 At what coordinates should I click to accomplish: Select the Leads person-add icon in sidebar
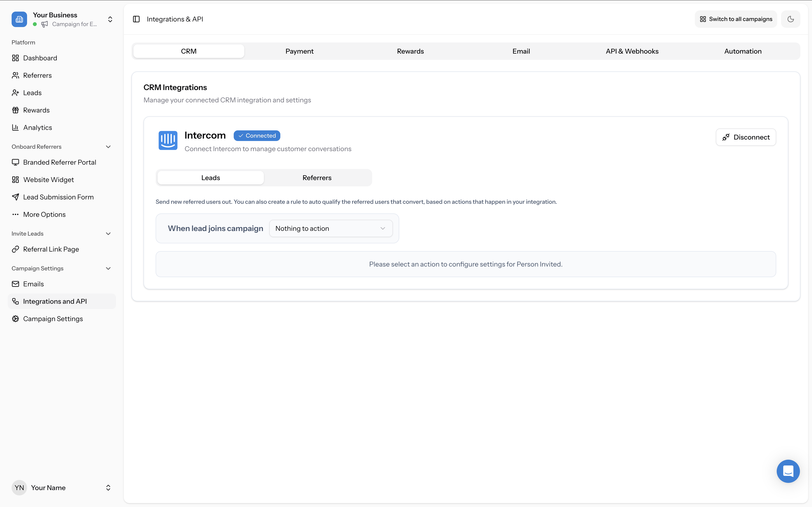coord(15,92)
